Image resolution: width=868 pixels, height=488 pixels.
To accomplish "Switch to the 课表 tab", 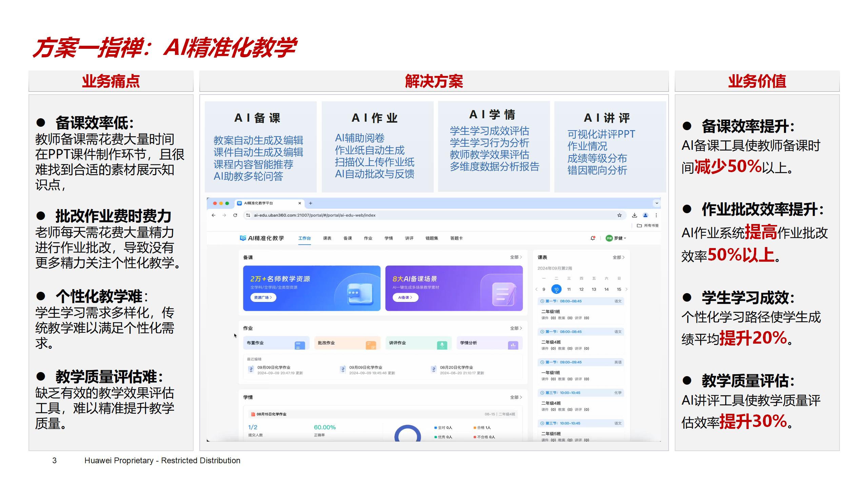I will coord(327,238).
